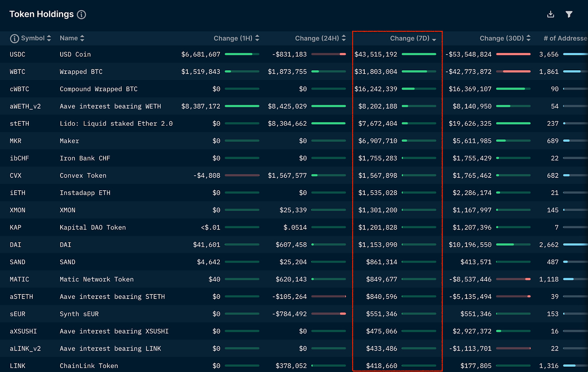
Task: Click the name Iron Bank CHF
Action: [x=85, y=158]
